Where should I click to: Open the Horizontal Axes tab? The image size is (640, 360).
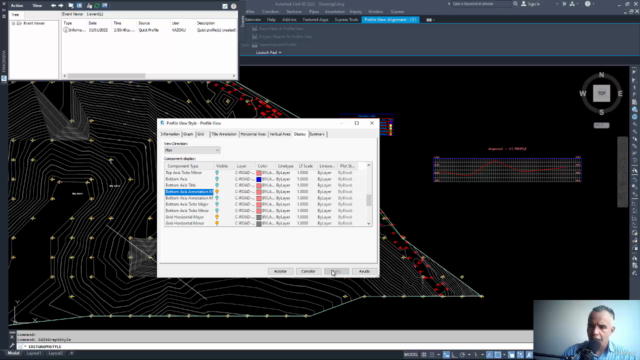tap(253, 134)
